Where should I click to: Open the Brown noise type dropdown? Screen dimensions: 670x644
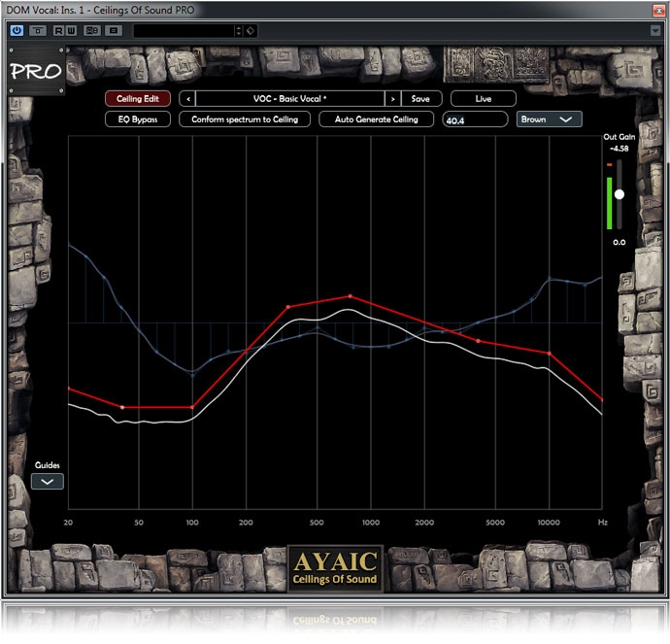[x=549, y=119]
